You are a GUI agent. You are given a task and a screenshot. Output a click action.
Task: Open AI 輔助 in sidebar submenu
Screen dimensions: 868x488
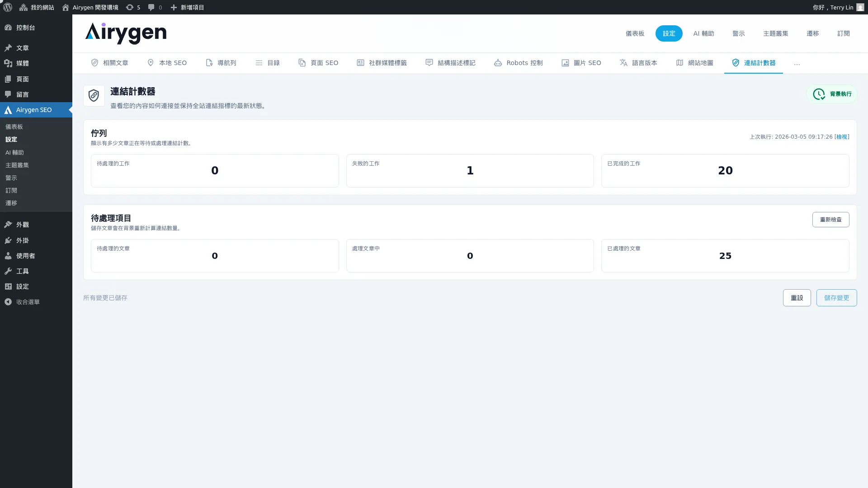point(14,153)
